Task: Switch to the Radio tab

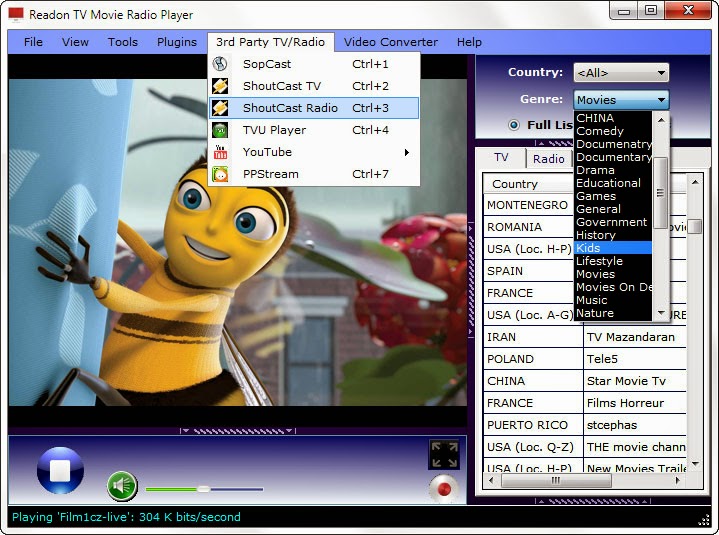Action: coord(548,159)
